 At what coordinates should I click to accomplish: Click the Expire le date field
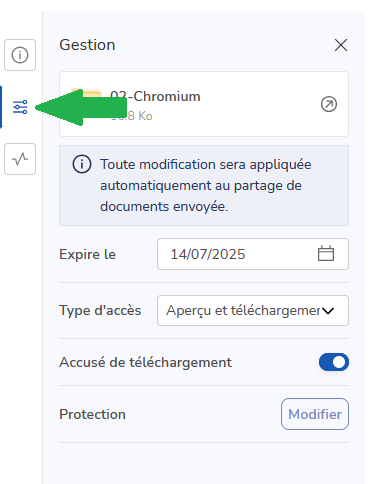pos(253,254)
